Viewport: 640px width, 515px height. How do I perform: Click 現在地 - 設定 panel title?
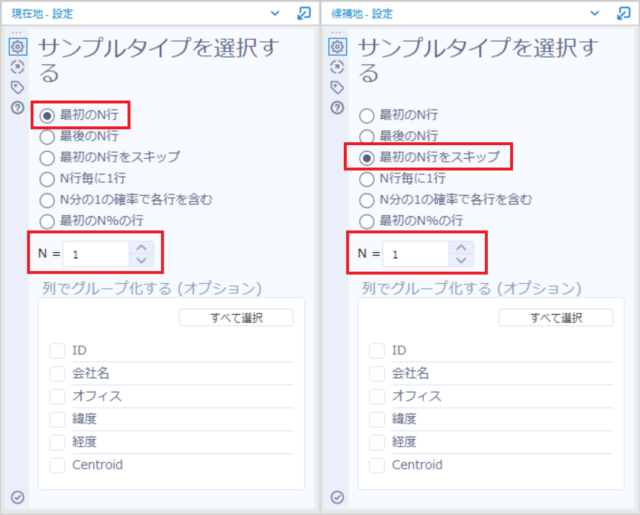[x=42, y=14]
